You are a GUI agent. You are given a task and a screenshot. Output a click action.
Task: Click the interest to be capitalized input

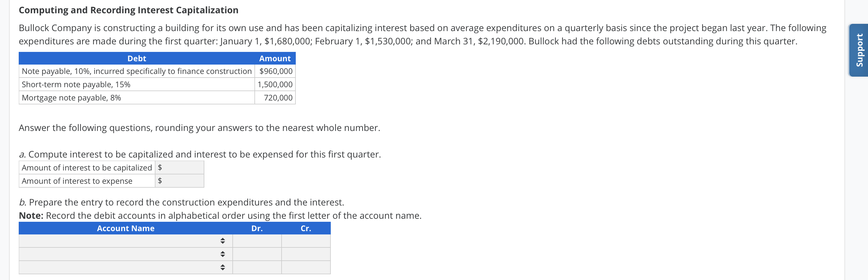click(x=179, y=167)
